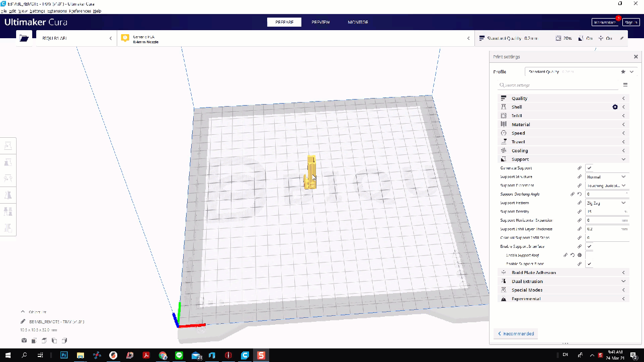Click the gear icon on the Shell category
The width and height of the screenshot is (644, 362).
(x=615, y=107)
